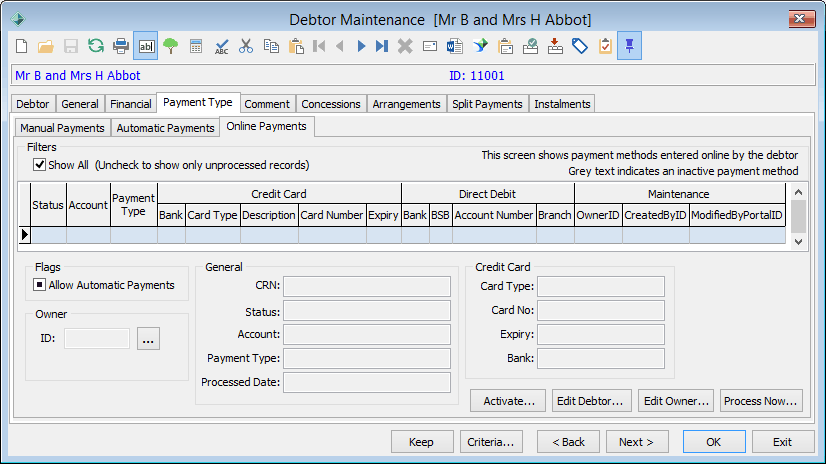Image resolution: width=826 pixels, height=464 pixels.
Task: Confirm with the OK button
Action: coord(714,442)
